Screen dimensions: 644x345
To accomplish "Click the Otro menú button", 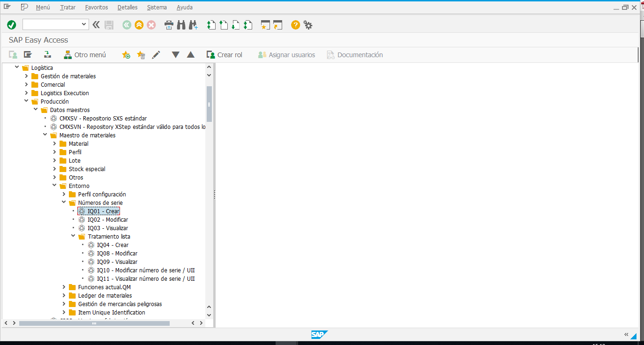I will click(85, 55).
